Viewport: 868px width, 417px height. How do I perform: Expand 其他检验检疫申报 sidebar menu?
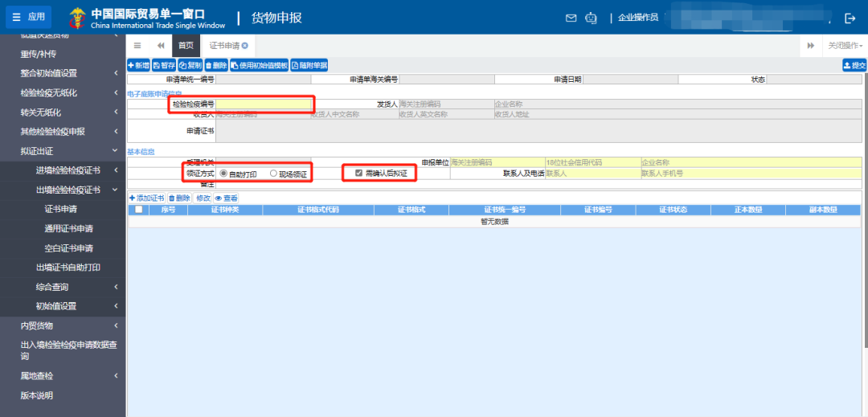tap(63, 132)
